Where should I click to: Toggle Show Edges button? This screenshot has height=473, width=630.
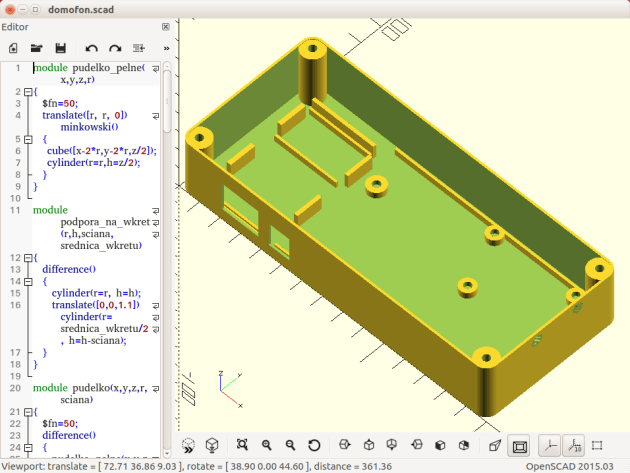pyautogui.click(x=597, y=445)
